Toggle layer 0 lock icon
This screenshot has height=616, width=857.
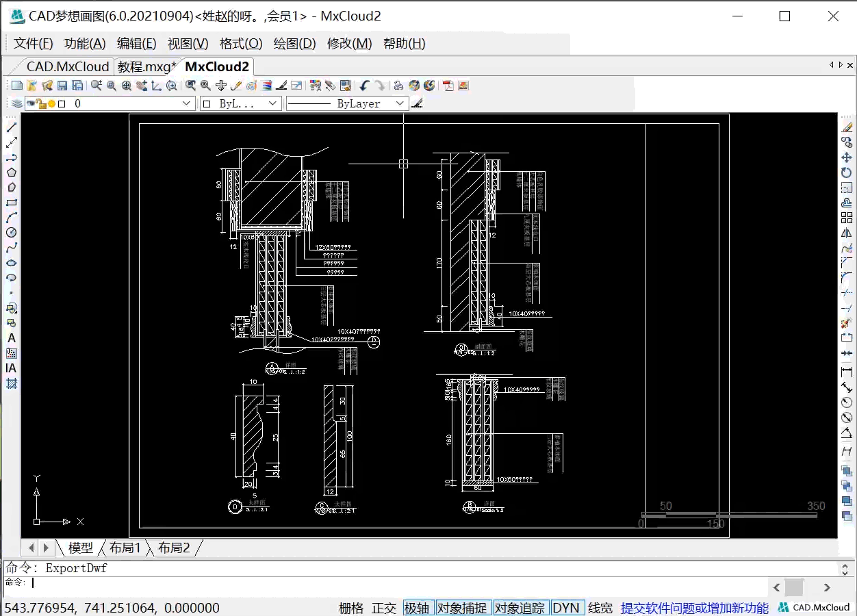[40, 103]
